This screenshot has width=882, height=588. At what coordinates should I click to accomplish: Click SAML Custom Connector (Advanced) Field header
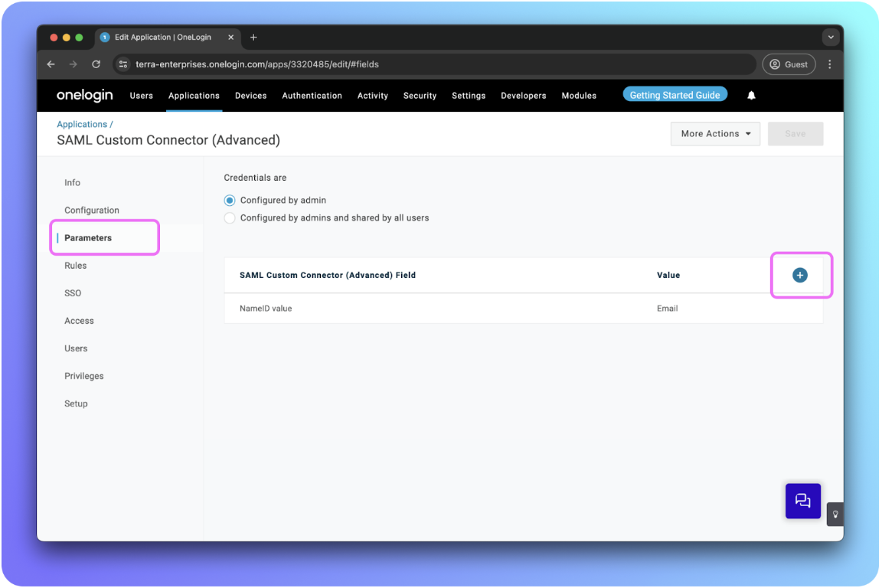coord(328,275)
